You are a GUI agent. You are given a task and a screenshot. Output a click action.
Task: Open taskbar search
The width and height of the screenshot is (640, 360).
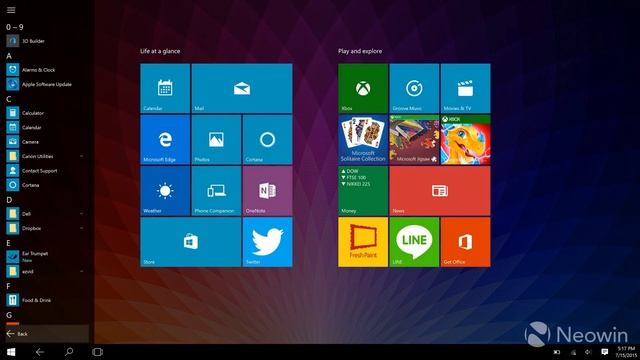coord(69,352)
